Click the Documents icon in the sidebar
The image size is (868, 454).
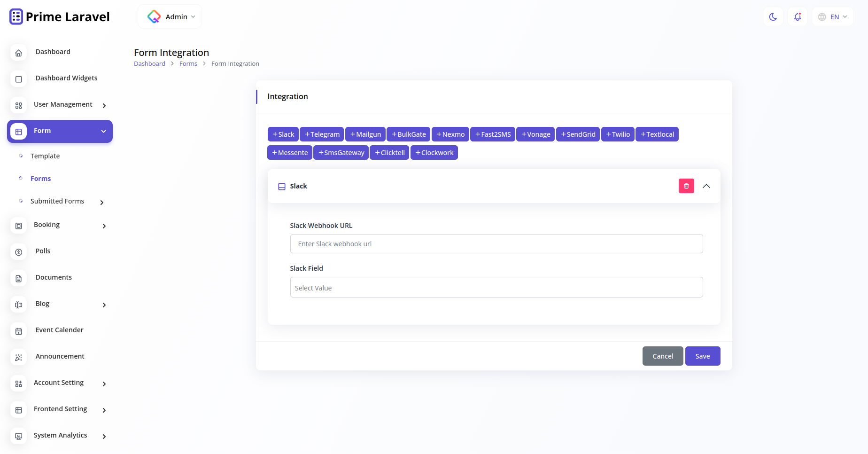(x=18, y=278)
